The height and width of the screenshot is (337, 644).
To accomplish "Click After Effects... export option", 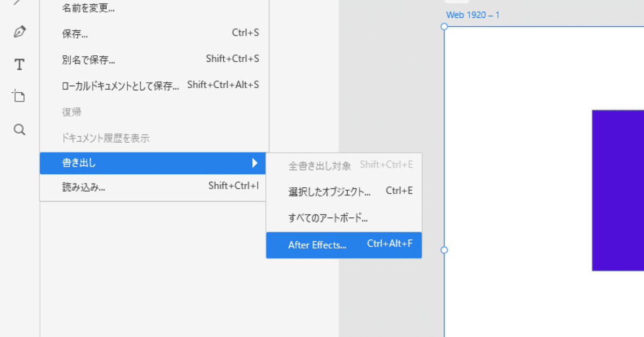I will [x=344, y=245].
